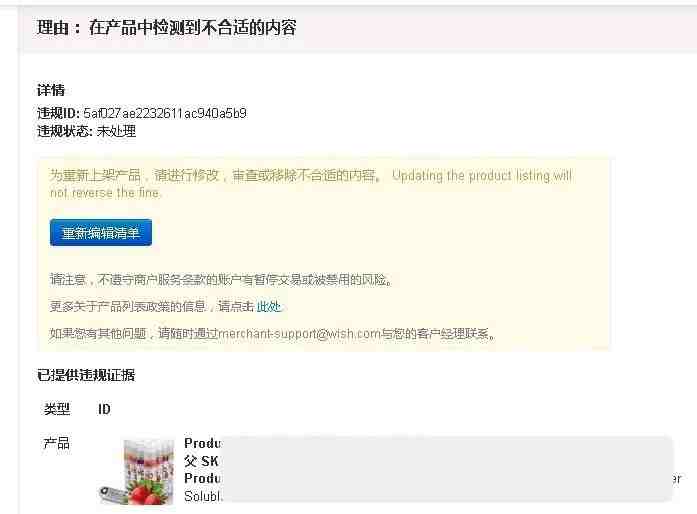Screen dimensions: 697x514
Task: Select the 类型 column header
Action: click(57, 409)
